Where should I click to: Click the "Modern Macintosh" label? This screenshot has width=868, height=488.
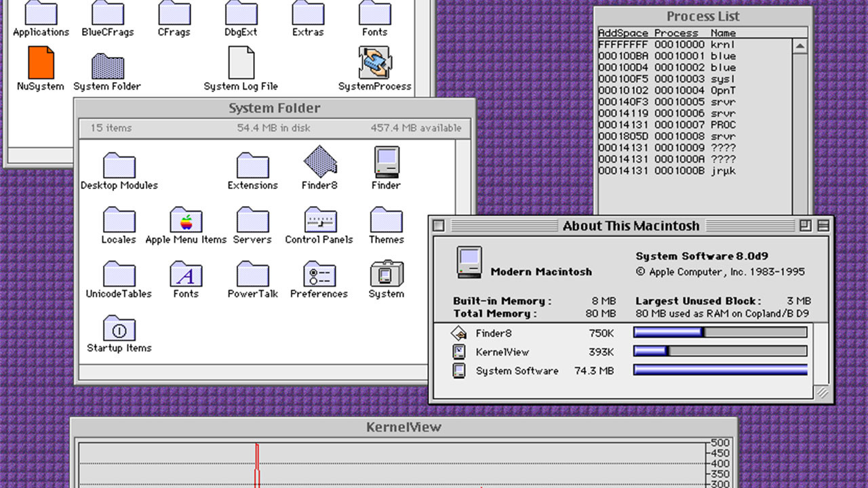tap(541, 272)
